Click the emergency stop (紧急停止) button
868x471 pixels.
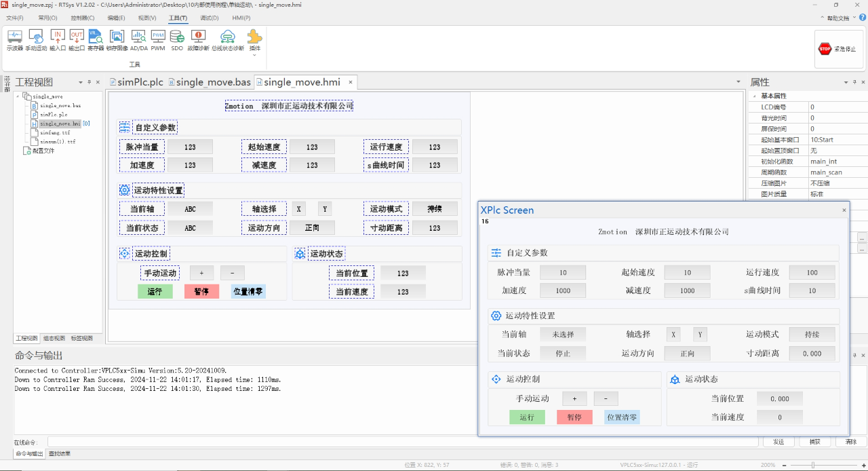(x=839, y=49)
